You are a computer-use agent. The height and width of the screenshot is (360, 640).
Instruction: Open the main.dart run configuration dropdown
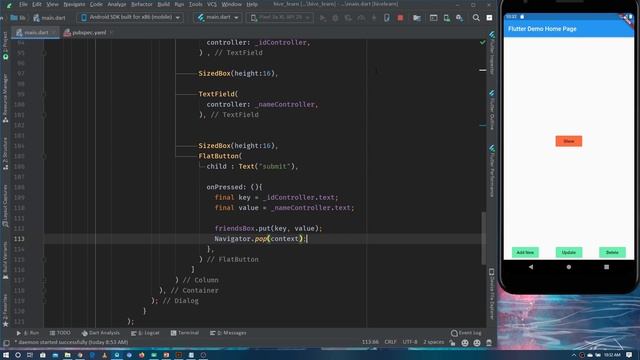[x=218, y=18]
